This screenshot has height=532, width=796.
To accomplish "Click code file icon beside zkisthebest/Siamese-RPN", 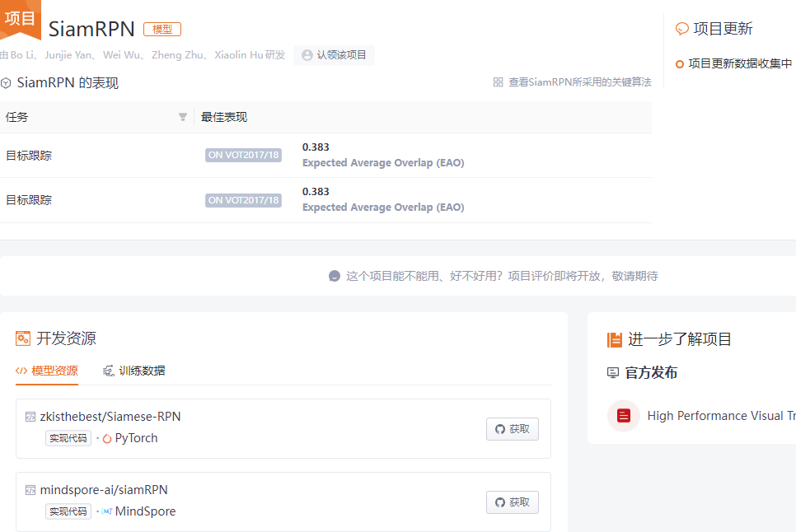I will [30, 417].
